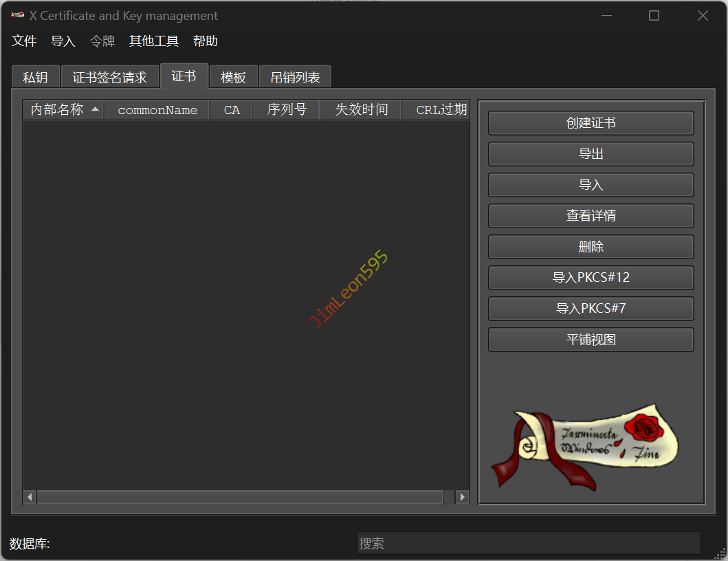Open the 文件 menu
This screenshot has height=561, width=728.
24,41
